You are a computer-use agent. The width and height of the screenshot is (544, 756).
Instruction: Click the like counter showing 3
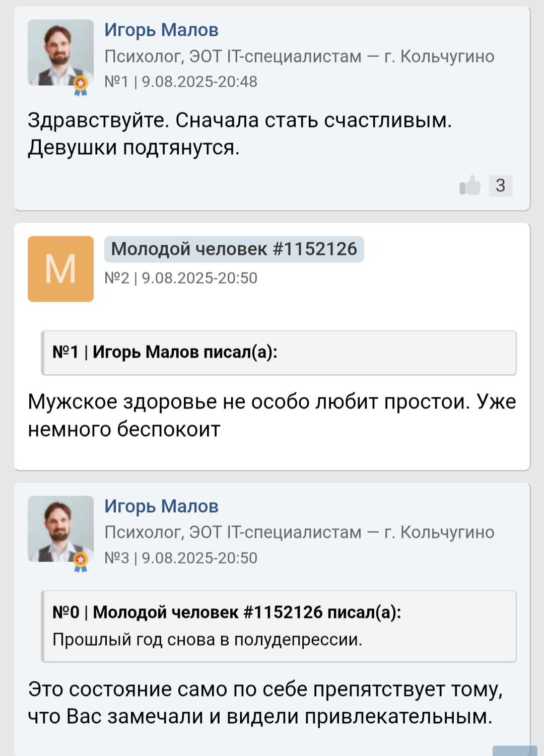(x=501, y=185)
